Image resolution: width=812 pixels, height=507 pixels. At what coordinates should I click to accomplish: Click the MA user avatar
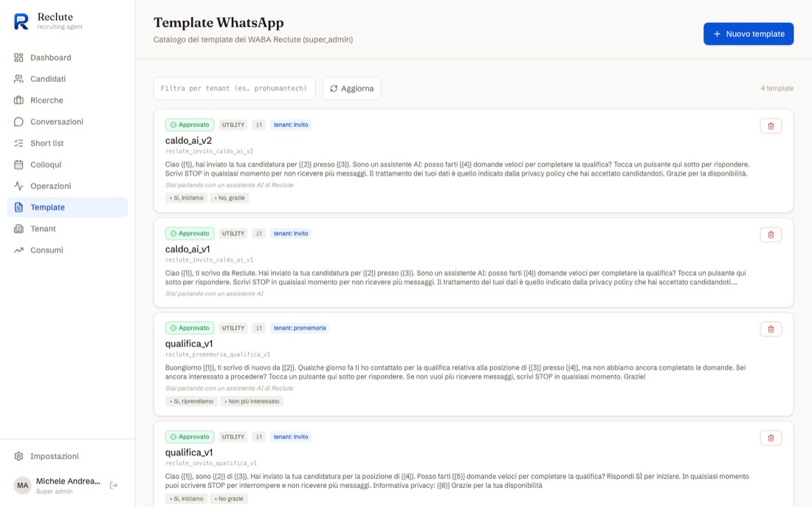tap(22, 486)
